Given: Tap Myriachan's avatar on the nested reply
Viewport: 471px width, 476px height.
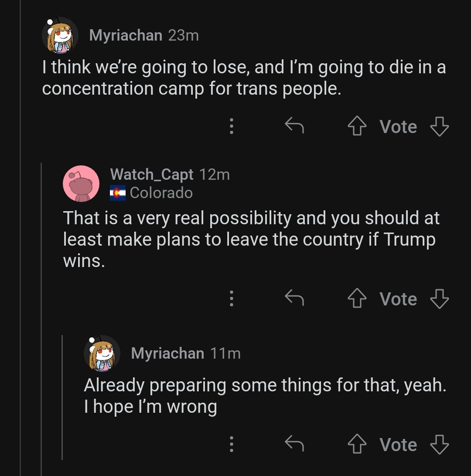Looking at the screenshot, I should pos(102,353).
